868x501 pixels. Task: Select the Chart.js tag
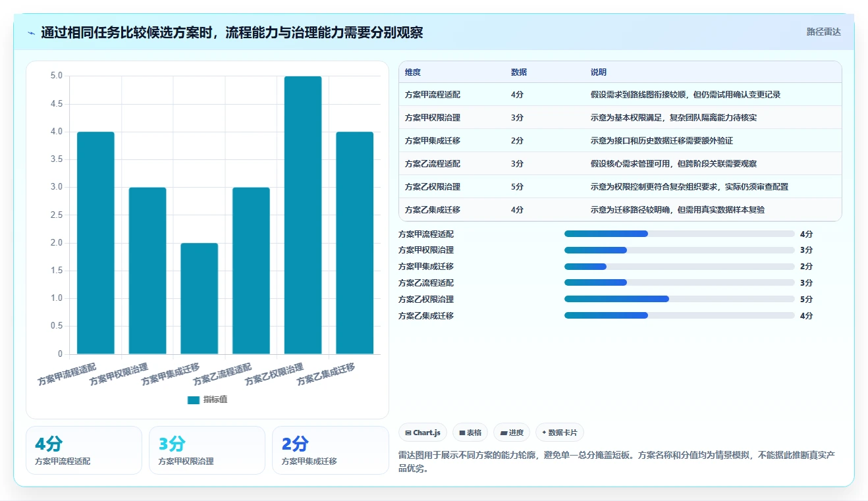tap(423, 433)
